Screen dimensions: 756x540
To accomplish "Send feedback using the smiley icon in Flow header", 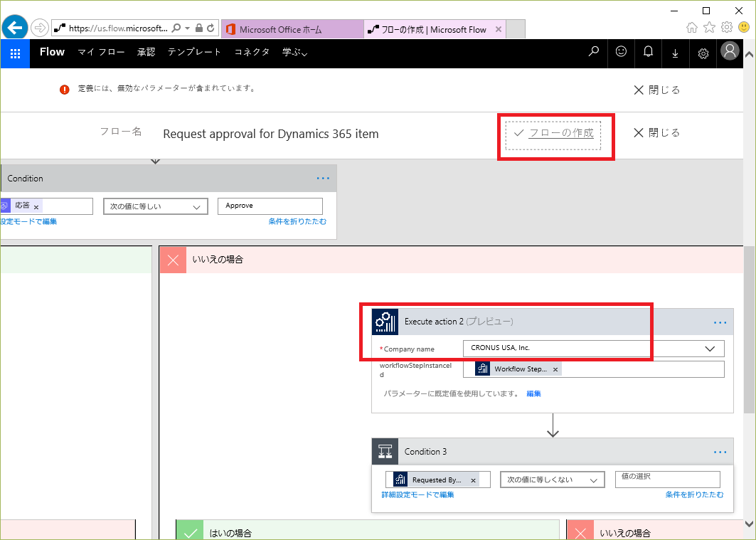I will click(621, 51).
